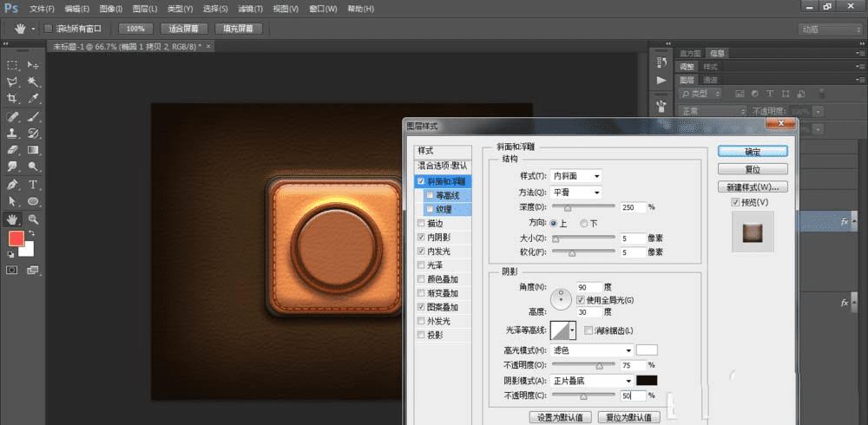
Task: Toggle 使用全局光 checkbox
Action: tap(581, 300)
